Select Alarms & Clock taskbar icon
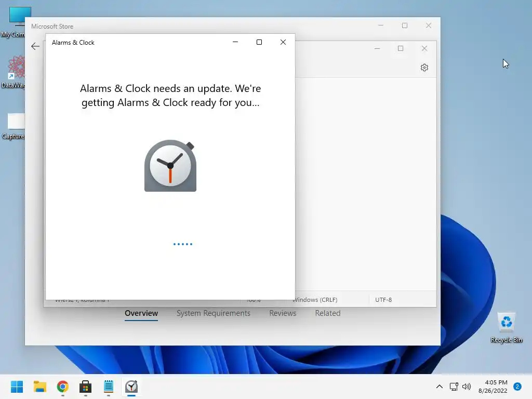532x399 pixels. (131, 387)
